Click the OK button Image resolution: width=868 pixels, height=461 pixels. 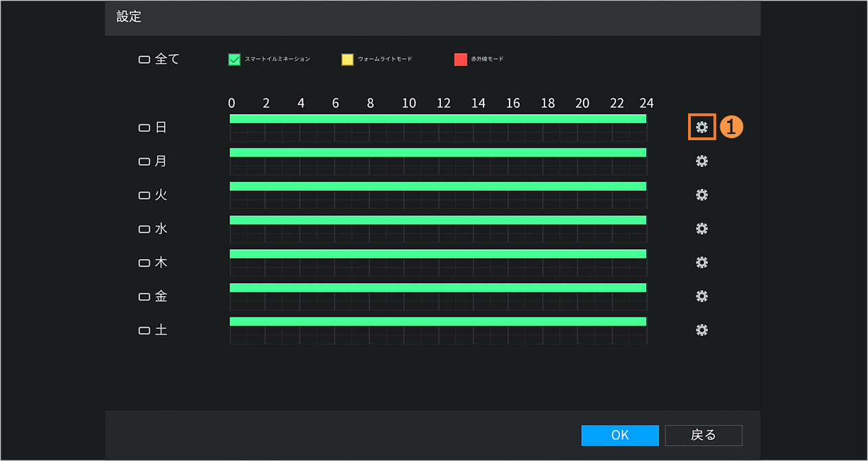point(619,435)
